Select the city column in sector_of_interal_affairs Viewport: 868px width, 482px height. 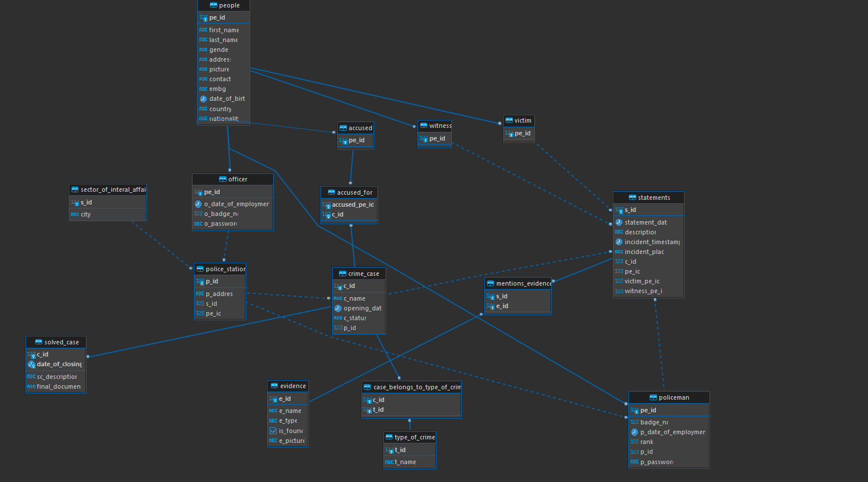pos(85,214)
